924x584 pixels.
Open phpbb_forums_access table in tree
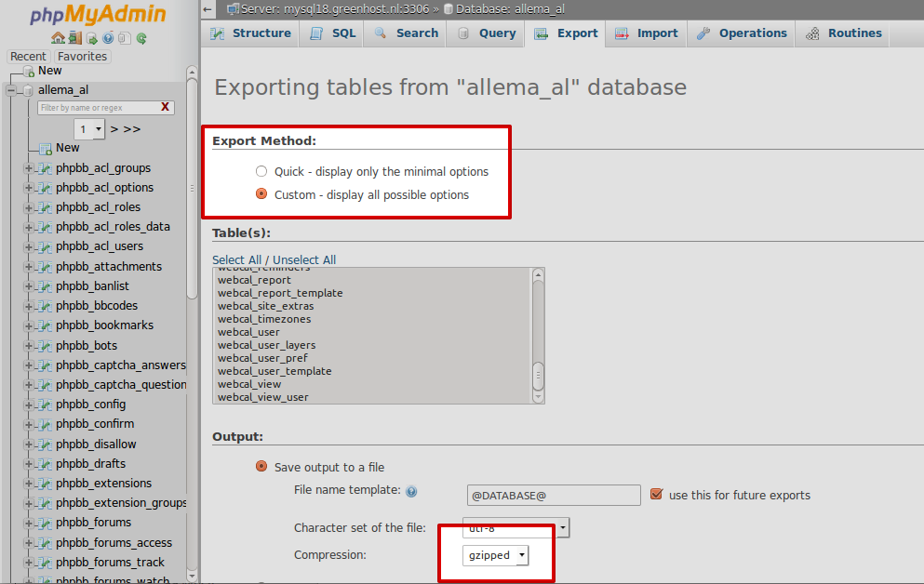[114, 543]
